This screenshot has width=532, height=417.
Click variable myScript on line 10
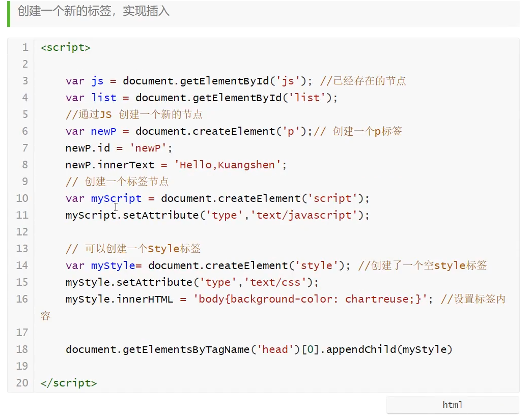coord(117,198)
